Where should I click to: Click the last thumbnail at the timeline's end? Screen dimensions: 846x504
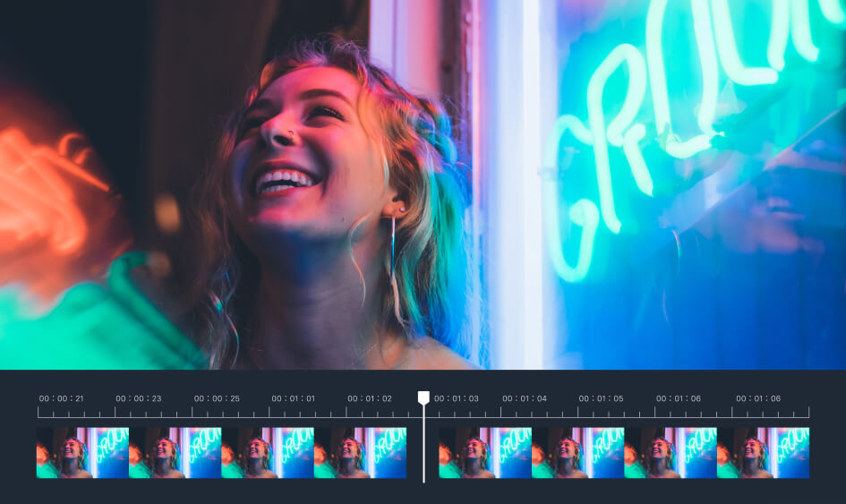(x=763, y=453)
